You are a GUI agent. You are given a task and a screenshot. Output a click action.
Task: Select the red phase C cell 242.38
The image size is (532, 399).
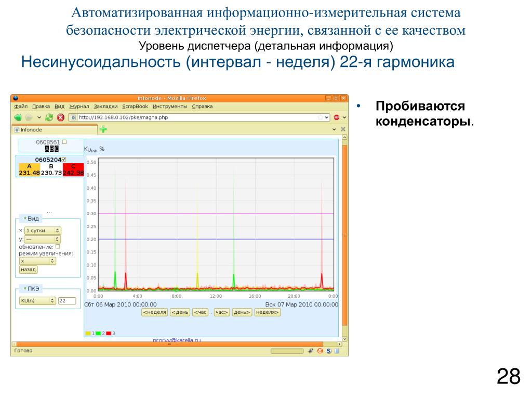(x=73, y=170)
